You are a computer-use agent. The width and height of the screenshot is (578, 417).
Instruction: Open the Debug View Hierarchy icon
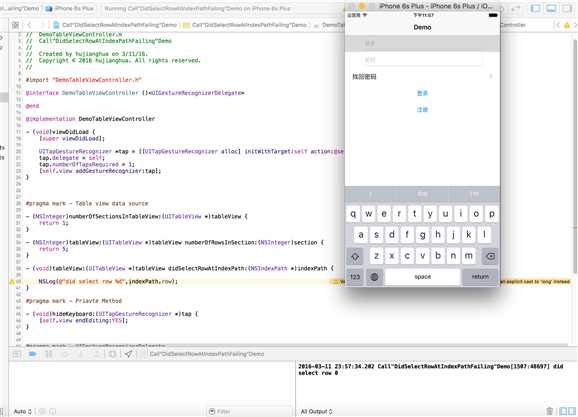click(x=112, y=354)
